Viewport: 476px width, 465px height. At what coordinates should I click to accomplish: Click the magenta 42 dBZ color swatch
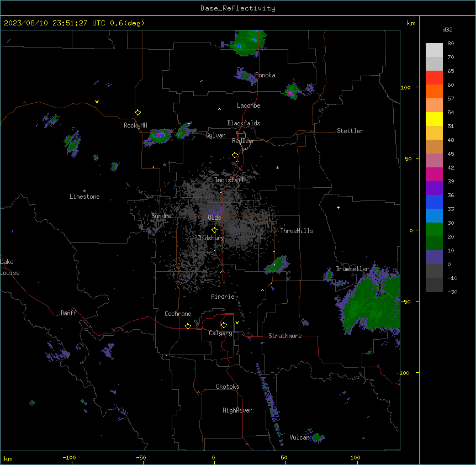434,174
